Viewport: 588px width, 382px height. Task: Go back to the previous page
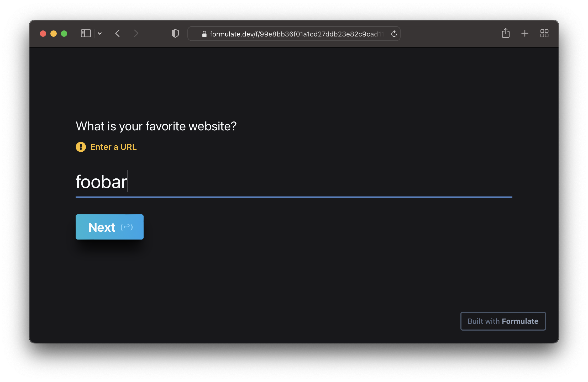point(118,34)
